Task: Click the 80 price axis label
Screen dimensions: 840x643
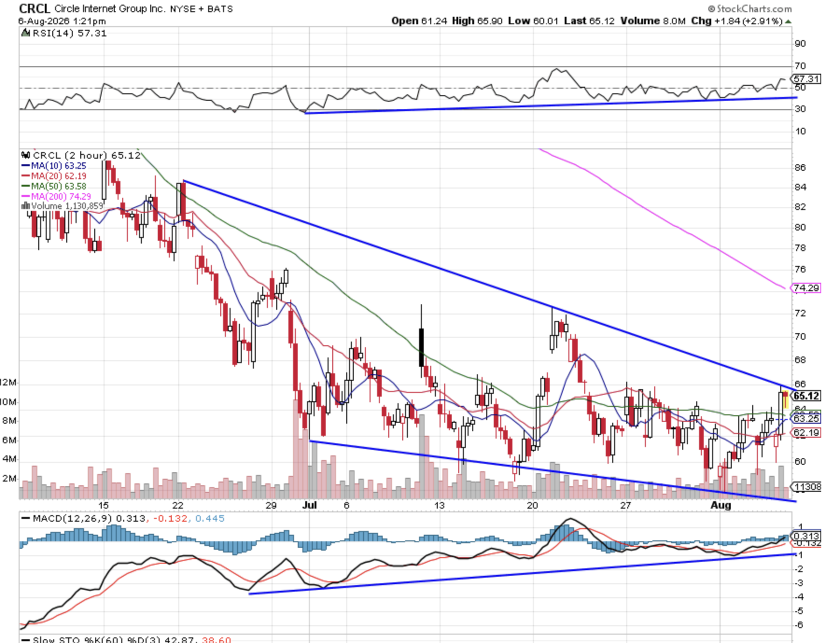Action: pos(800,227)
